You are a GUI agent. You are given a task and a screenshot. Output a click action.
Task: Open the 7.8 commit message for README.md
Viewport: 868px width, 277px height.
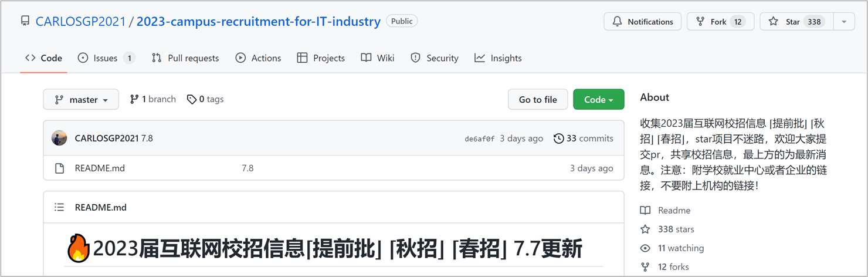[247, 168]
